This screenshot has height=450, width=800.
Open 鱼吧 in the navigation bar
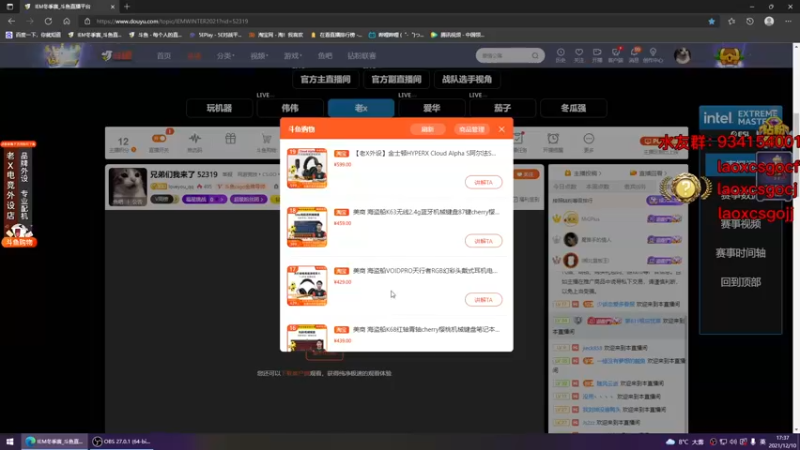point(325,56)
